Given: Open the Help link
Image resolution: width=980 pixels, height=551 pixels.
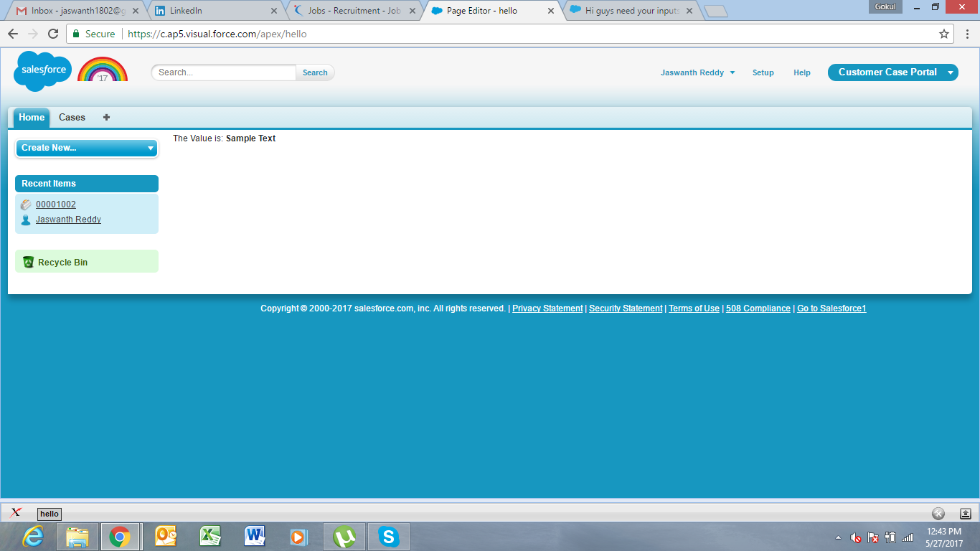Looking at the screenshot, I should click(x=802, y=72).
